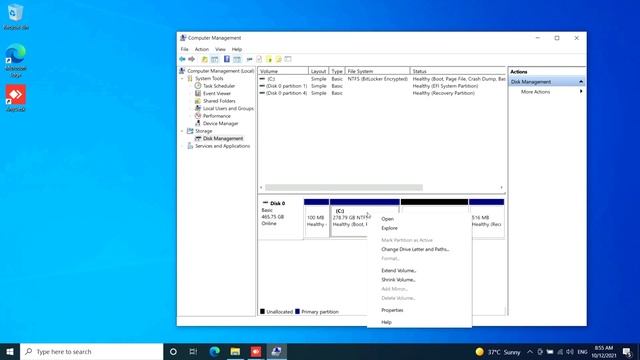Click the Disk 0 label box

click(280, 218)
